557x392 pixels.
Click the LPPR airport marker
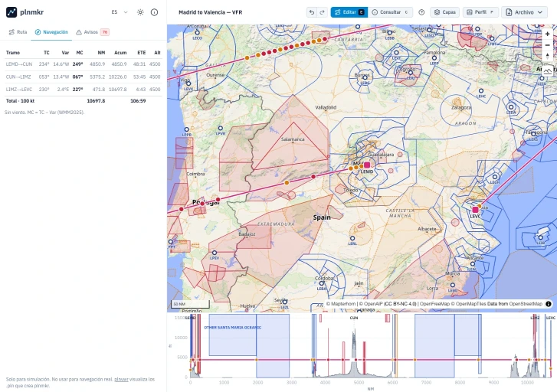pos(186,129)
